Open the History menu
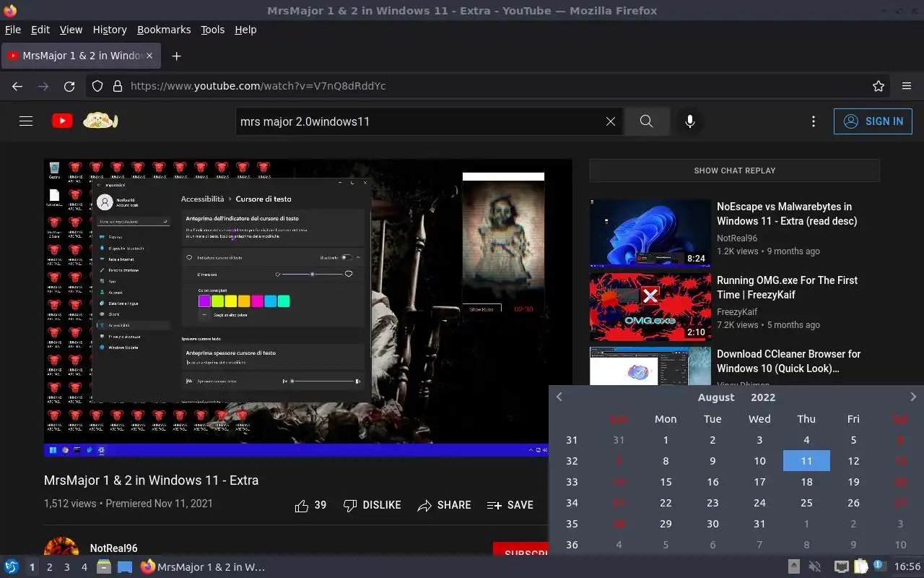The width and height of the screenshot is (924, 578). tap(110, 30)
